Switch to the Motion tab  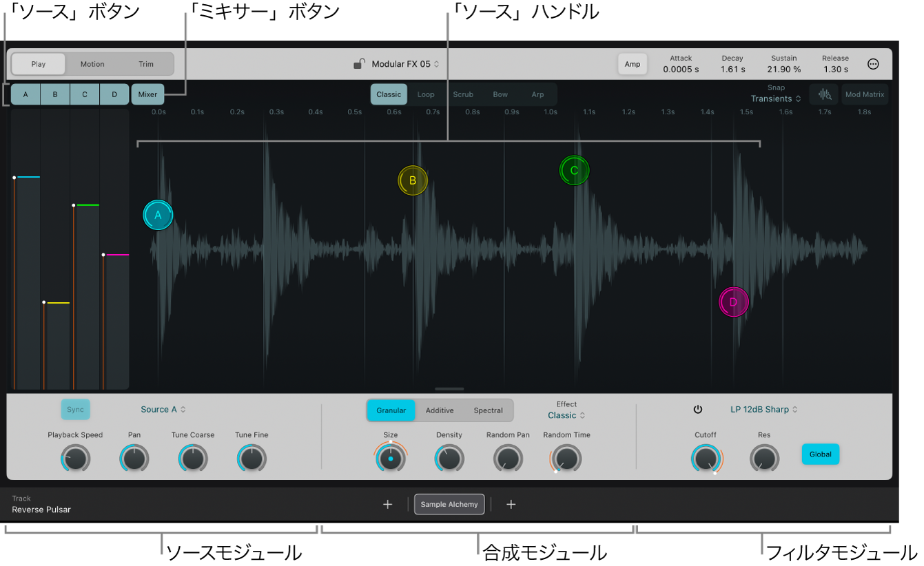(x=92, y=64)
